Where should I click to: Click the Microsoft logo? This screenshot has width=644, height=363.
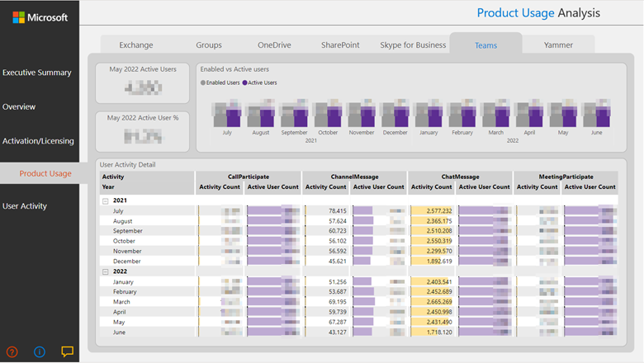[40, 17]
